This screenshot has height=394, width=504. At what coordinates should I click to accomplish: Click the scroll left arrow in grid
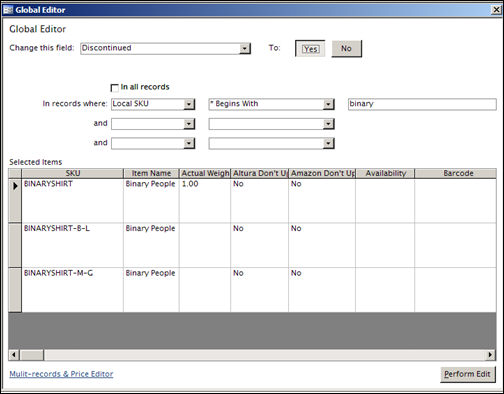coord(14,355)
